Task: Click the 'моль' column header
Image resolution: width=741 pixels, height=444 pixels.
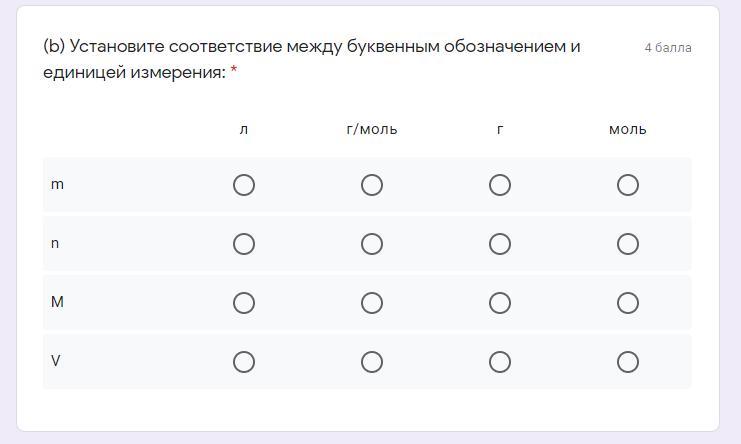Action: [628, 129]
